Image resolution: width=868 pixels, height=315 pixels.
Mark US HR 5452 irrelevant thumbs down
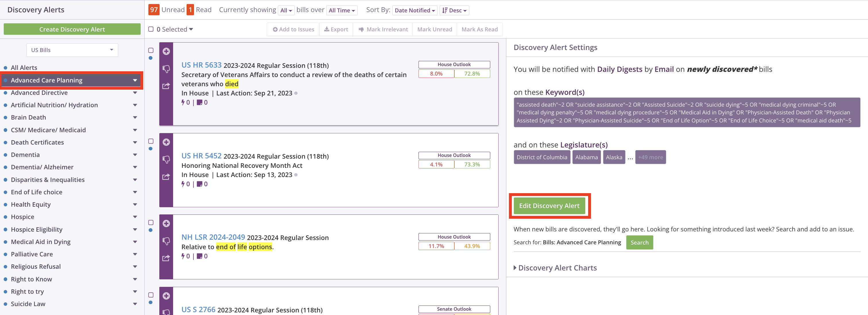pos(166,160)
